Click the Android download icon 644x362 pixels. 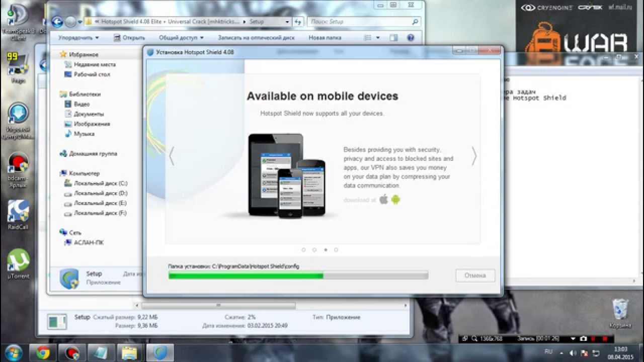(395, 200)
